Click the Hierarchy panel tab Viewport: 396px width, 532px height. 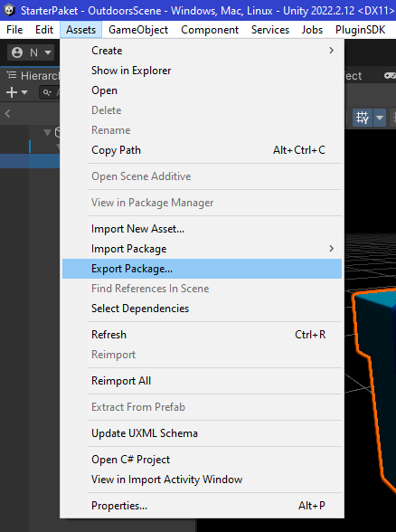(x=33, y=75)
